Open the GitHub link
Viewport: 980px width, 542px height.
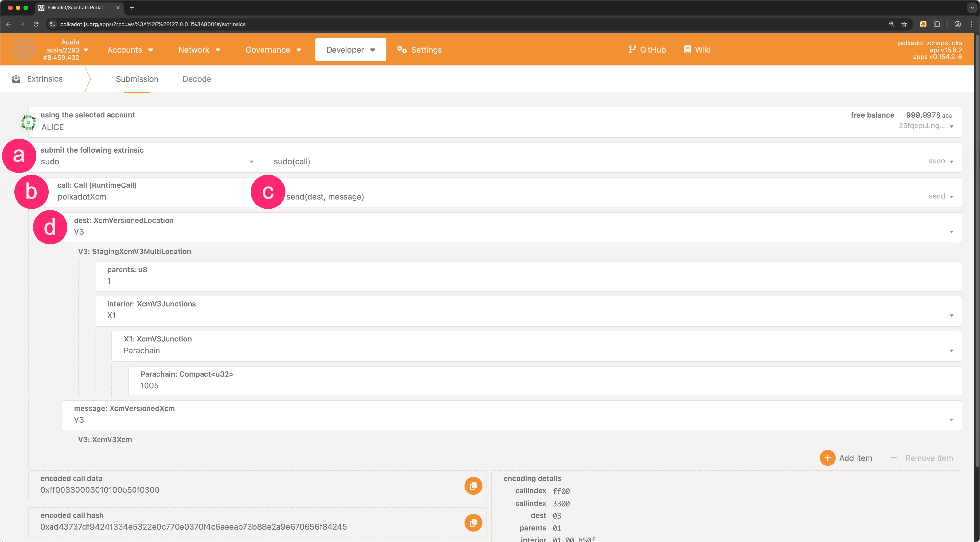tap(647, 50)
